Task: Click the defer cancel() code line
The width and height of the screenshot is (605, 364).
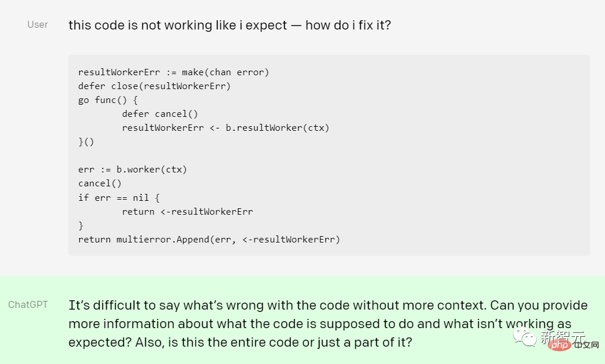Action: point(160,114)
